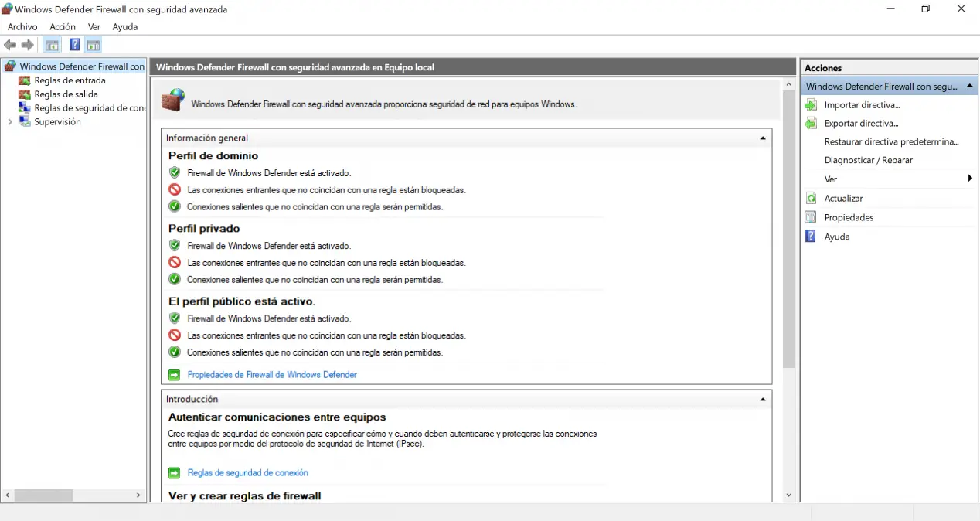Screen dimensions: 980x521
Task: Click the blue help toolbar icon
Action: (74, 46)
